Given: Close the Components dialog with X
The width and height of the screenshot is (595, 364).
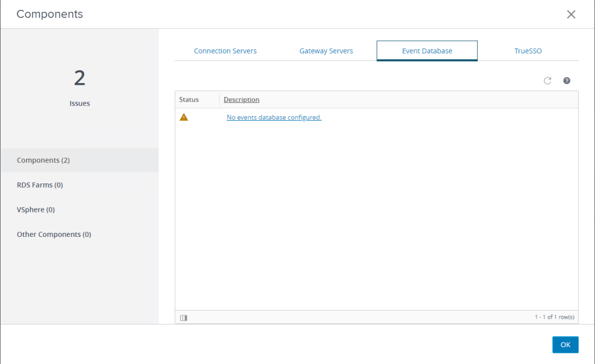Looking at the screenshot, I should [x=571, y=15].
